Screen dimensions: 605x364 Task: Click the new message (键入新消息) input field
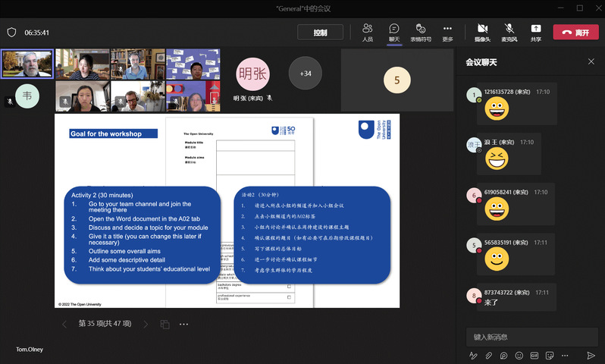click(531, 336)
